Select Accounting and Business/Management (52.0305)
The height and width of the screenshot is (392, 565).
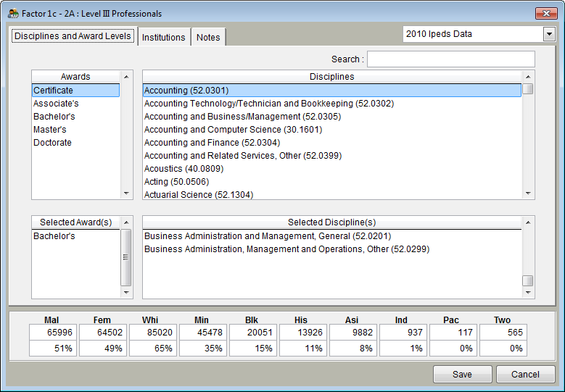click(x=332, y=116)
